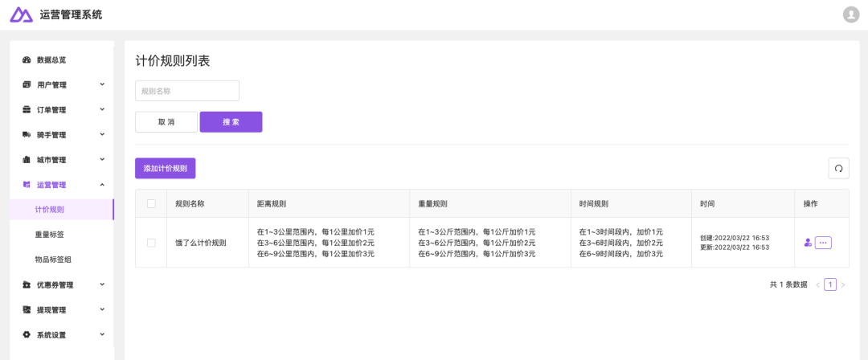Image resolution: width=868 pixels, height=360 pixels.
Task: Focus the 规则名称 search input field
Action: coord(187,91)
